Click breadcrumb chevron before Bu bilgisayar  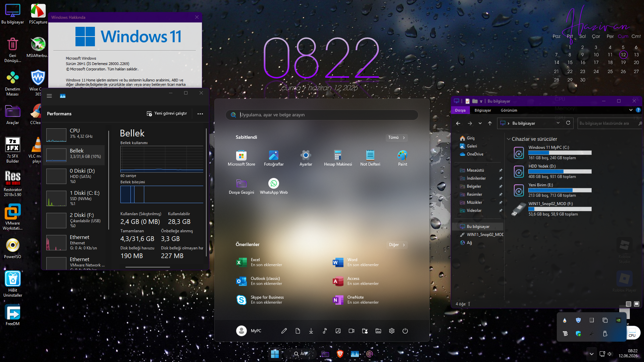(x=508, y=123)
